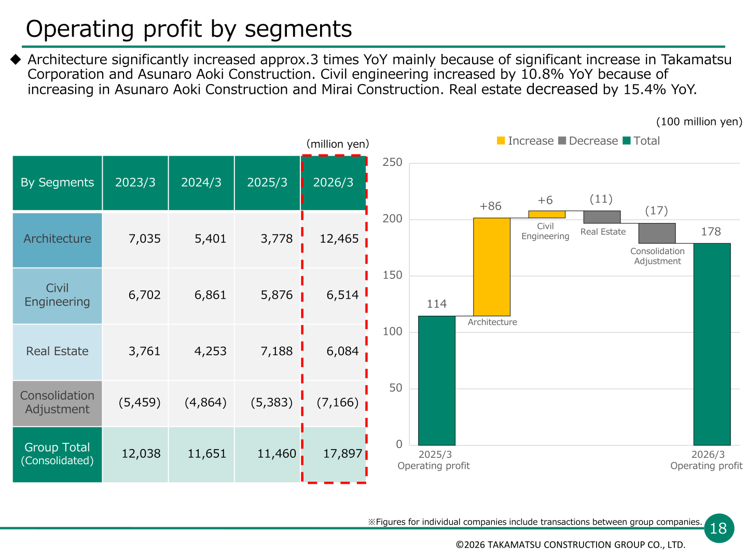
Task: Click the Architecture 2026/3 value 12,465
Action: click(334, 240)
